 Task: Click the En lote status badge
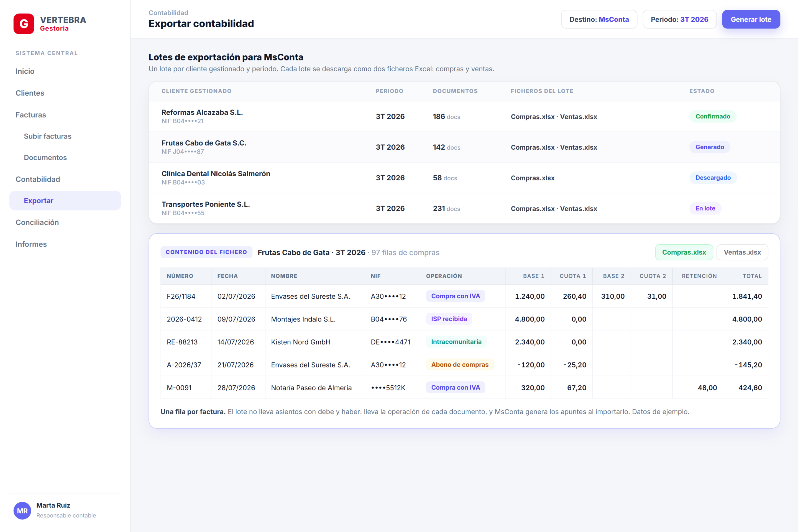tap(705, 208)
